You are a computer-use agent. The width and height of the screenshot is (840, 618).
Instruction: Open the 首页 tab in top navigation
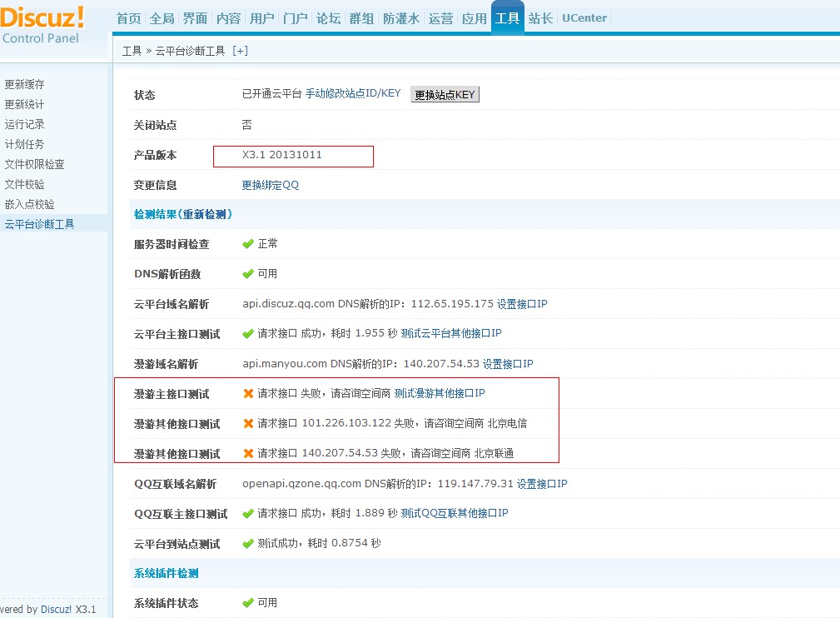(128, 18)
